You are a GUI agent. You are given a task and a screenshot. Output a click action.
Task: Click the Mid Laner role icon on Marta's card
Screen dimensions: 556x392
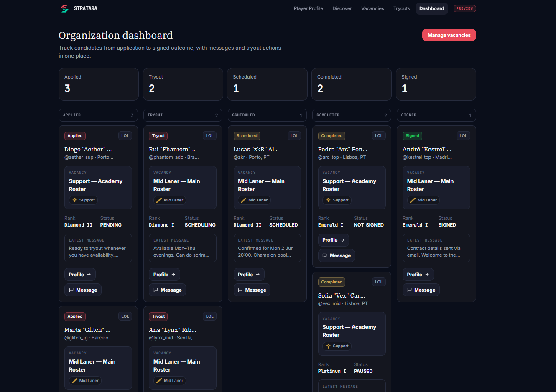(74, 381)
